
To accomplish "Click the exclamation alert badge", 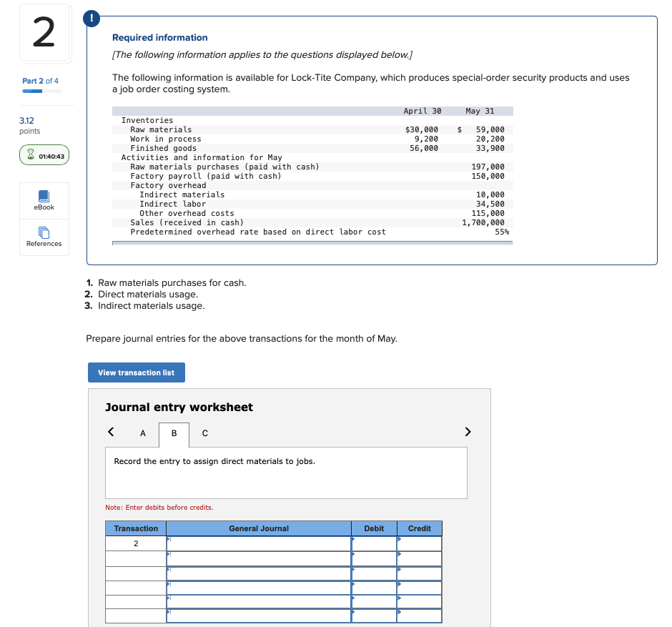I will coord(91,18).
